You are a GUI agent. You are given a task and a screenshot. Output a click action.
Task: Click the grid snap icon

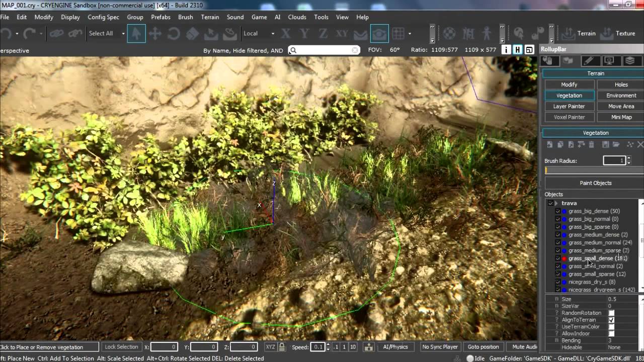pos(398,34)
